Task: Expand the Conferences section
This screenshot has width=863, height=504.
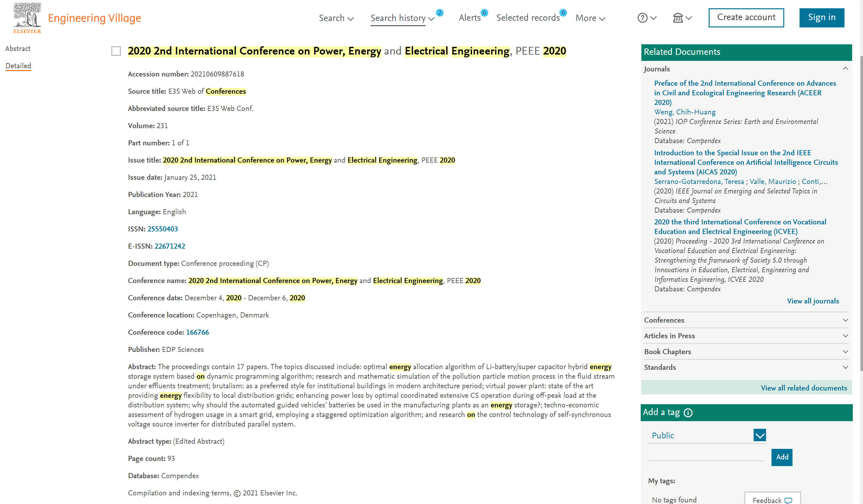Action: (845, 320)
